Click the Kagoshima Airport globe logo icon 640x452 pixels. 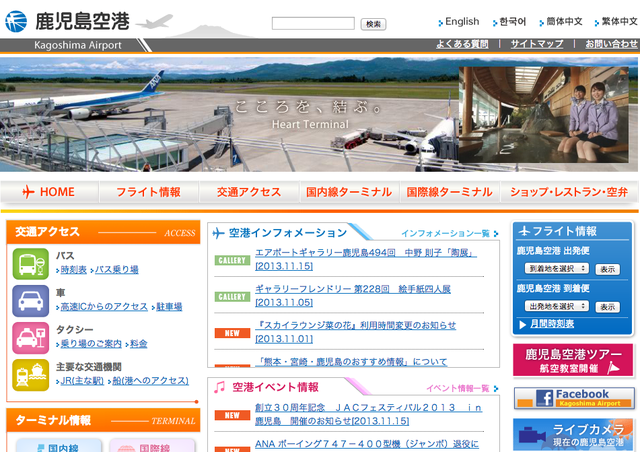point(16,22)
